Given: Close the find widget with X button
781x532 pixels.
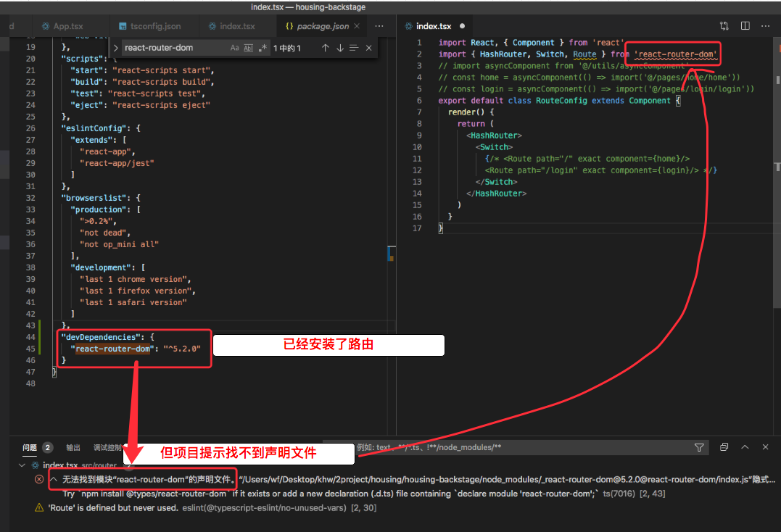Looking at the screenshot, I should pos(368,49).
